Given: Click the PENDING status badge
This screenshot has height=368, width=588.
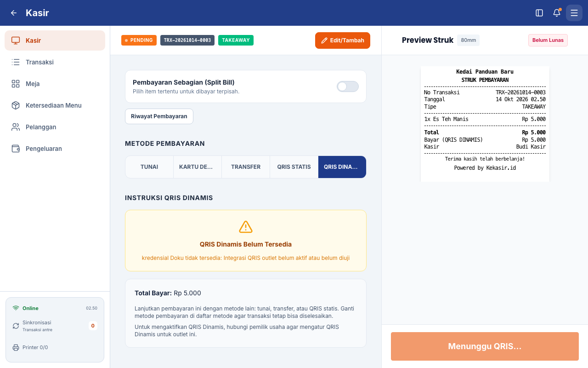Looking at the screenshot, I should [x=139, y=40].
